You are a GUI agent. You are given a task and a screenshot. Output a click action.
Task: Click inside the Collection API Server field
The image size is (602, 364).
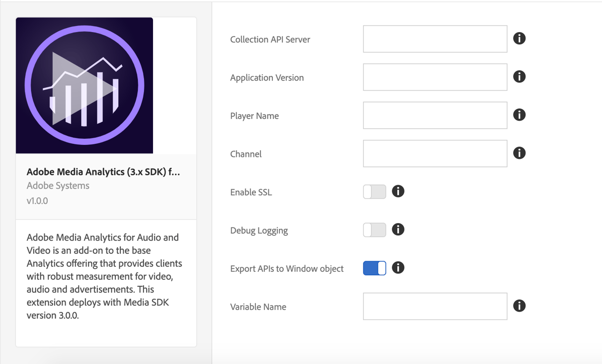(434, 39)
